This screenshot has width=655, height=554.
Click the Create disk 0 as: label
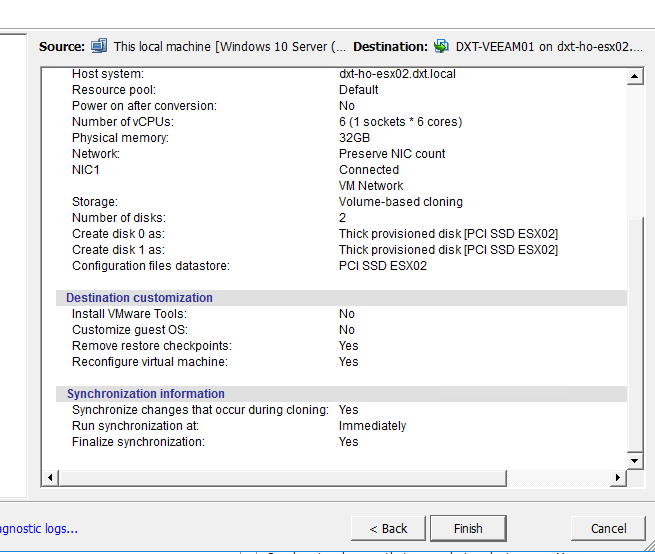tap(118, 234)
